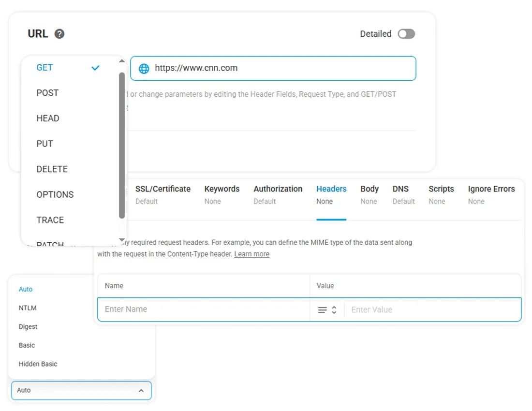
Task: Click the request method list scrollbar
Action: click(x=122, y=145)
